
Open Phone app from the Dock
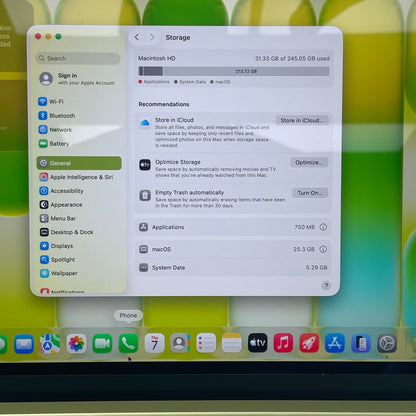(128, 343)
